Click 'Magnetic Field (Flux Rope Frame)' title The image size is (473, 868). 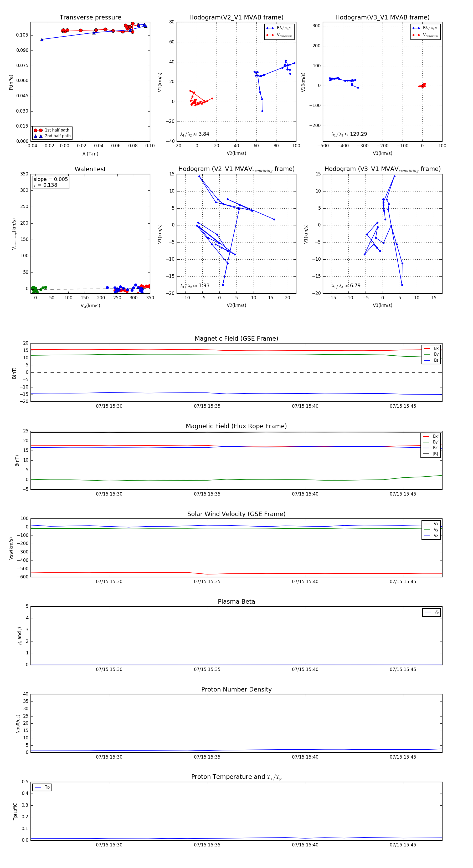pyautogui.click(x=236, y=426)
